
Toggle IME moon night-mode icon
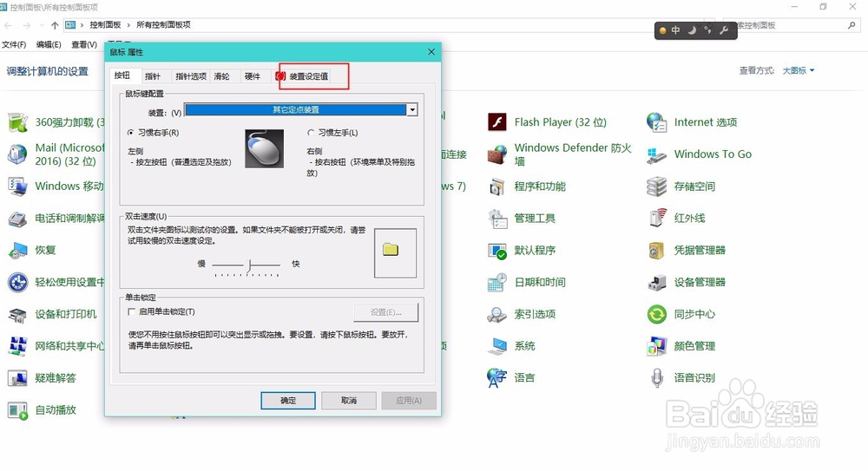click(692, 30)
